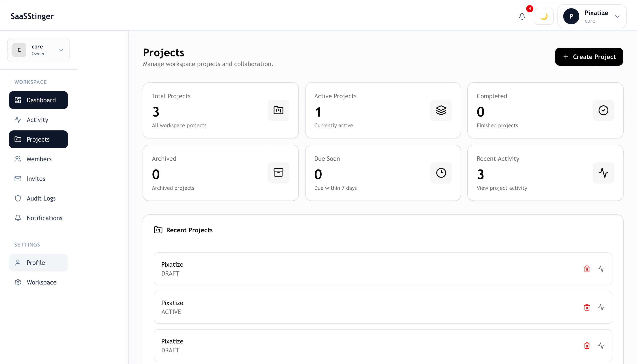
Task: Click the Total Projects folder icon
Action: (278, 110)
